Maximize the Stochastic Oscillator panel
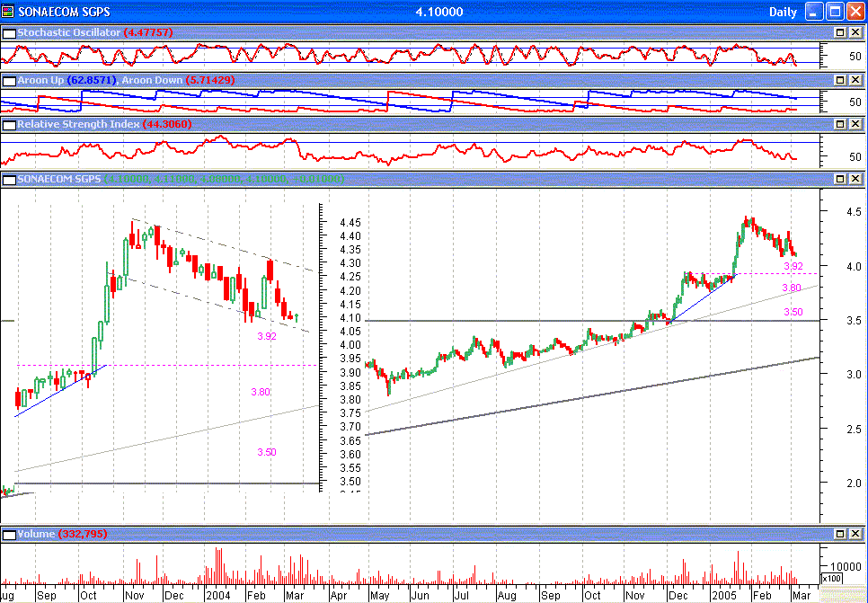 click(x=840, y=32)
